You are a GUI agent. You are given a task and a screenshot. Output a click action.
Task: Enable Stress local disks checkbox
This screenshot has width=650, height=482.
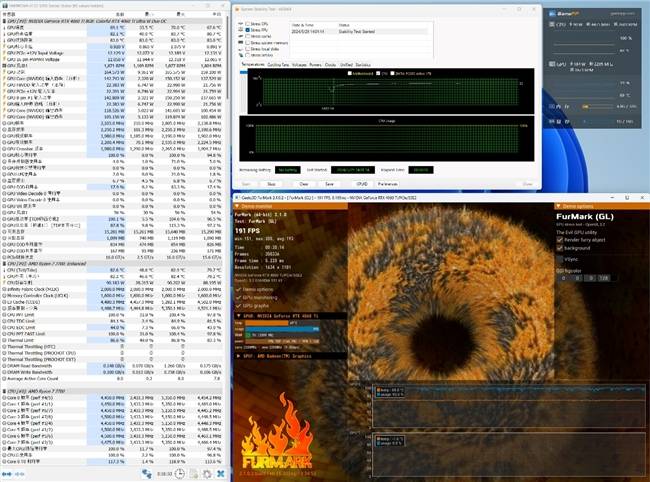pos(247,48)
